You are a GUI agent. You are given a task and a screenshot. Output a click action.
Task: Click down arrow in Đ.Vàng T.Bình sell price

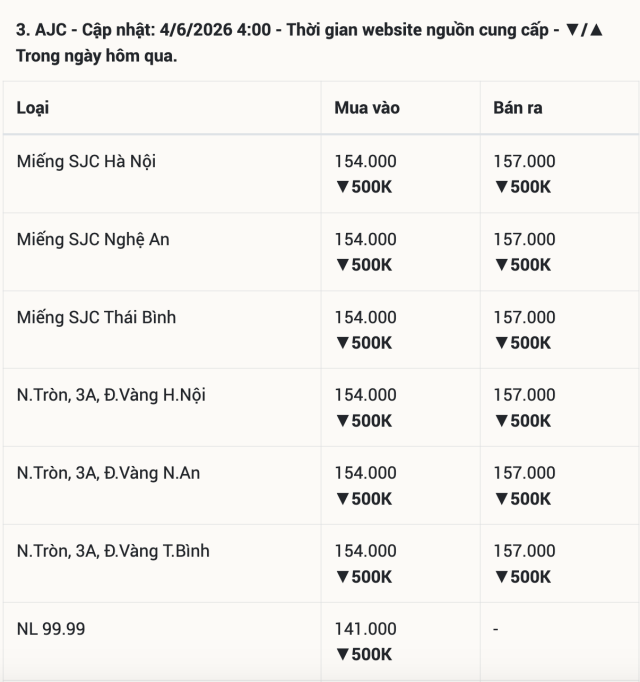tap(501, 577)
